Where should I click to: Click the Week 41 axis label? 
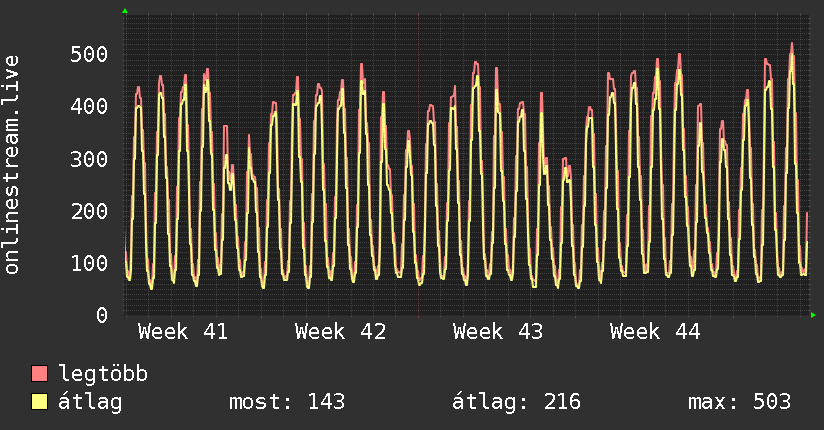182,331
